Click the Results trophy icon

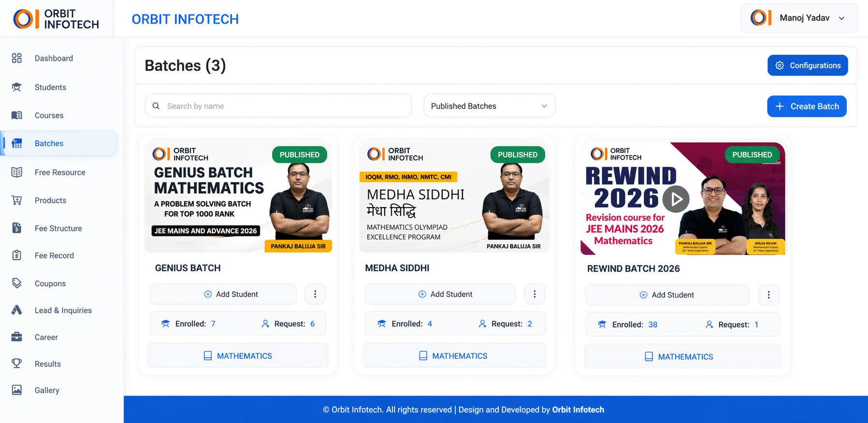(17, 364)
